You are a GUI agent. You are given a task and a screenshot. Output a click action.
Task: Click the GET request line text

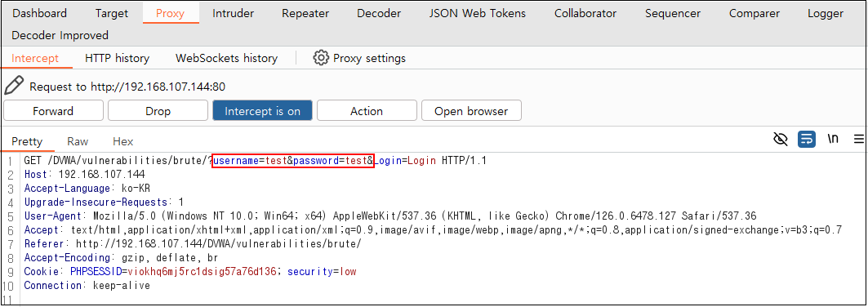(256, 160)
